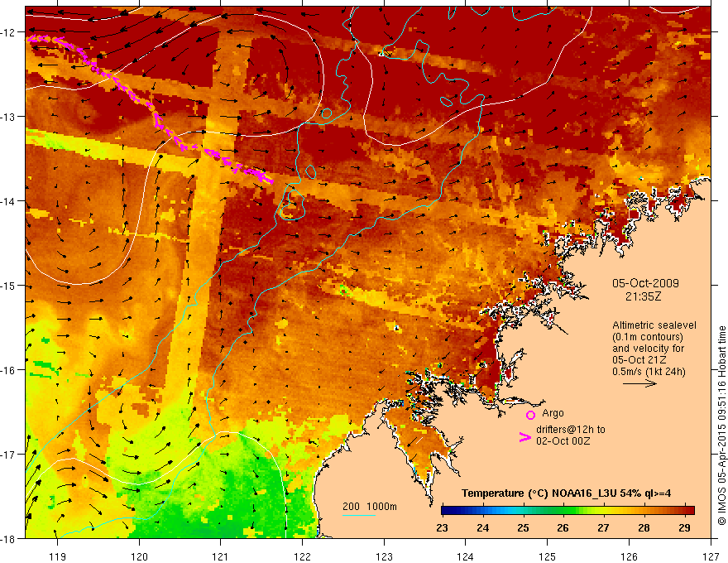Click the 'and velocity for' legend text
Image resolution: width=728 pixels, height=563 pixels.
(648, 349)
